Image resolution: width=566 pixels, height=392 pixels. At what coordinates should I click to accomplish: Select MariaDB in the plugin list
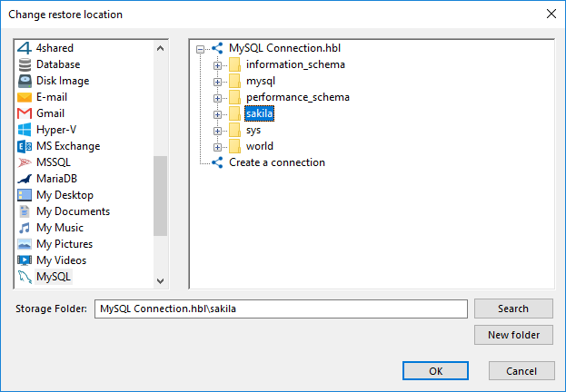click(x=56, y=179)
